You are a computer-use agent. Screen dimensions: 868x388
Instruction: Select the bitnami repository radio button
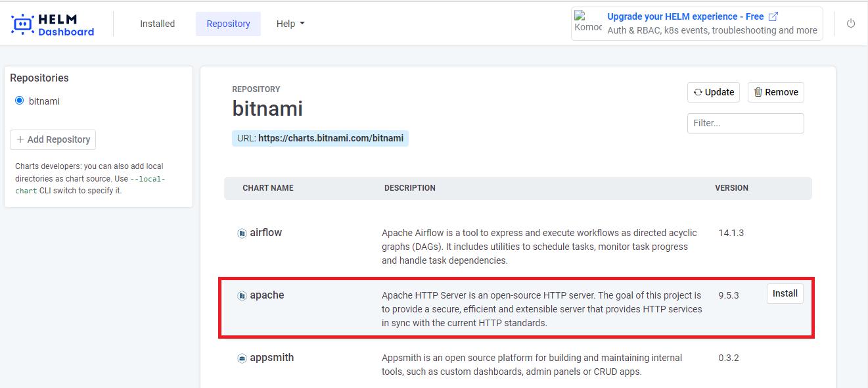click(x=19, y=101)
